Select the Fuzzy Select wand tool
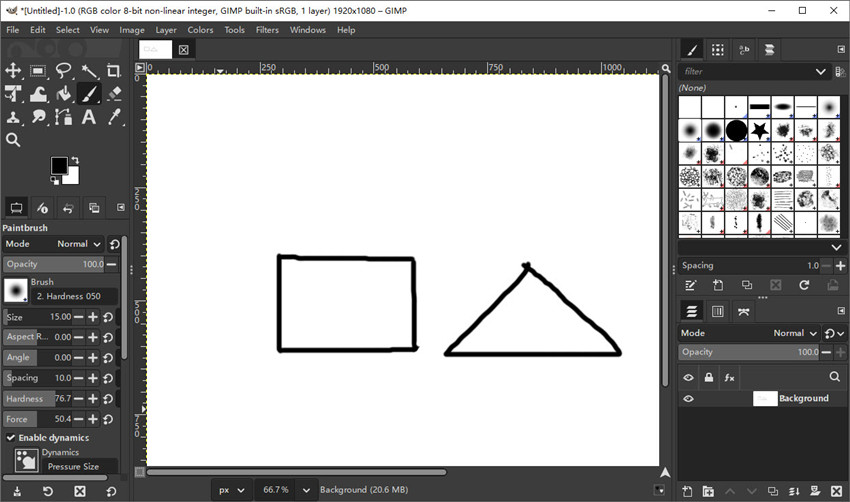The height and width of the screenshot is (502, 850). [89, 70]
